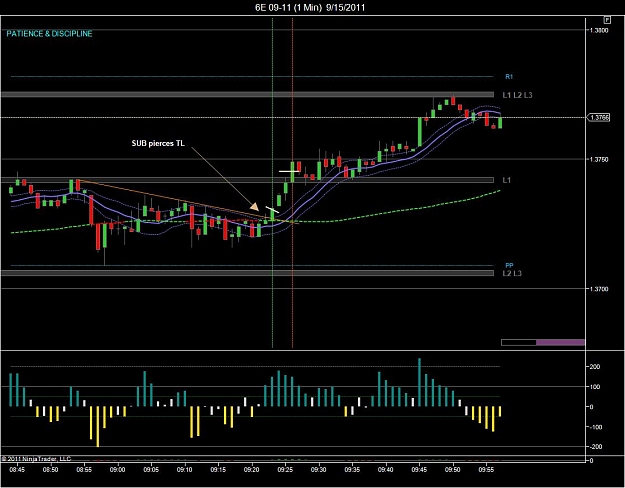The height and width of the screenshot is (488, 625).
Task: Click the 09:15 time axis label
Action: point(218,470)
